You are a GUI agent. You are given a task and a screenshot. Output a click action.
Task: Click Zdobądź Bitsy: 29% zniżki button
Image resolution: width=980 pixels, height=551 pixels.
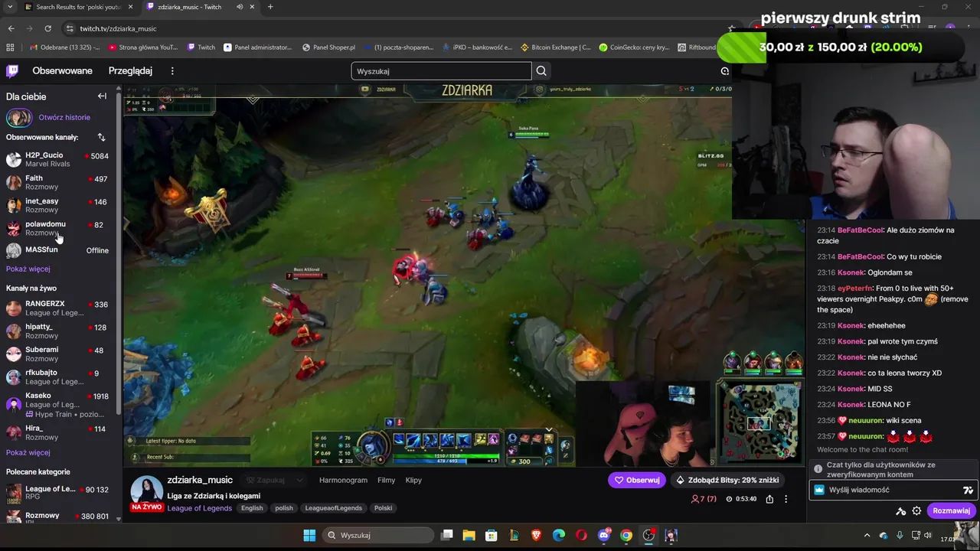[727, 480]
